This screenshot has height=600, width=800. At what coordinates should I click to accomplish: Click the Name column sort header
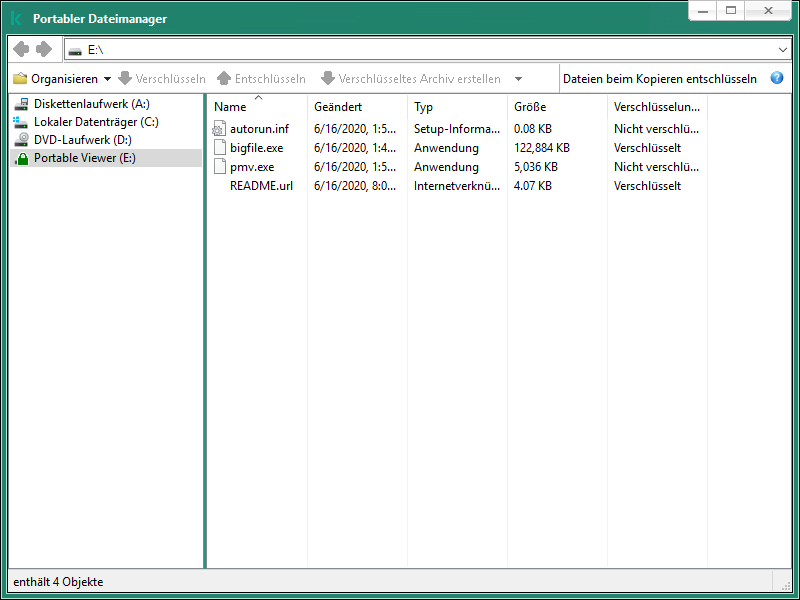pos(230,106)
